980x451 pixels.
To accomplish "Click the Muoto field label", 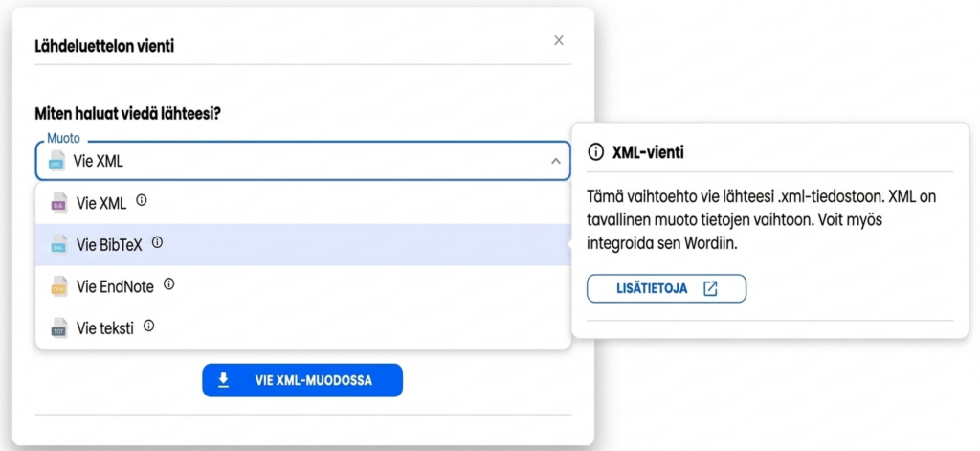I will tap(64, 138).
